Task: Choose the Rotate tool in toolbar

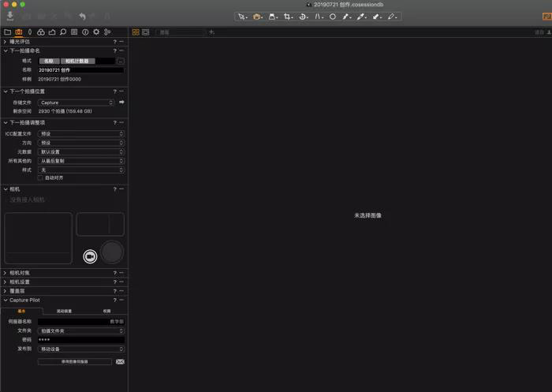Action: pyautogui.click(x=303, y=16)
